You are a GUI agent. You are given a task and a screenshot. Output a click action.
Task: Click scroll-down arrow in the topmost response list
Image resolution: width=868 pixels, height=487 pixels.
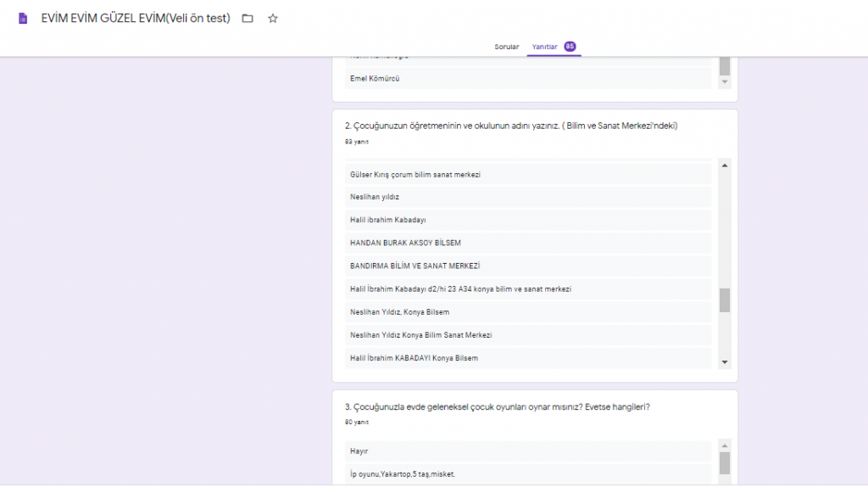pos(725,82)
